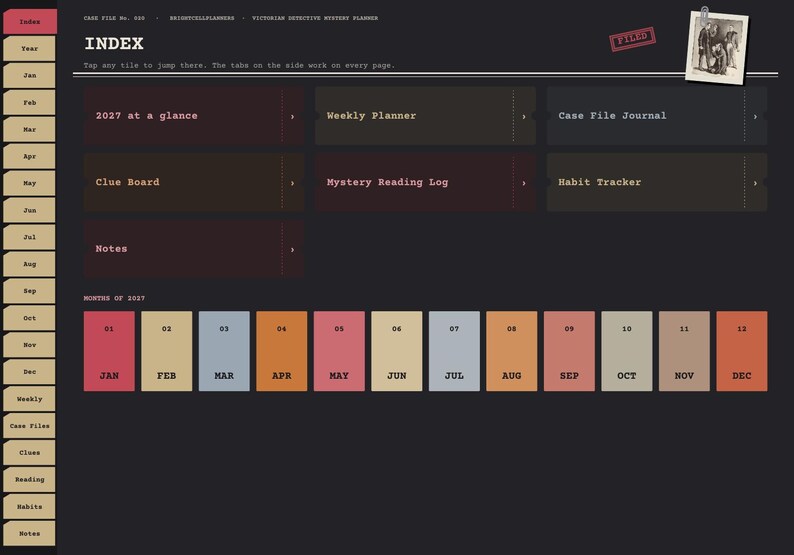Click chevron on Mystery Reading Log tile
The image size is (794, 555).
pyautogui.click(x=524, y=183)
